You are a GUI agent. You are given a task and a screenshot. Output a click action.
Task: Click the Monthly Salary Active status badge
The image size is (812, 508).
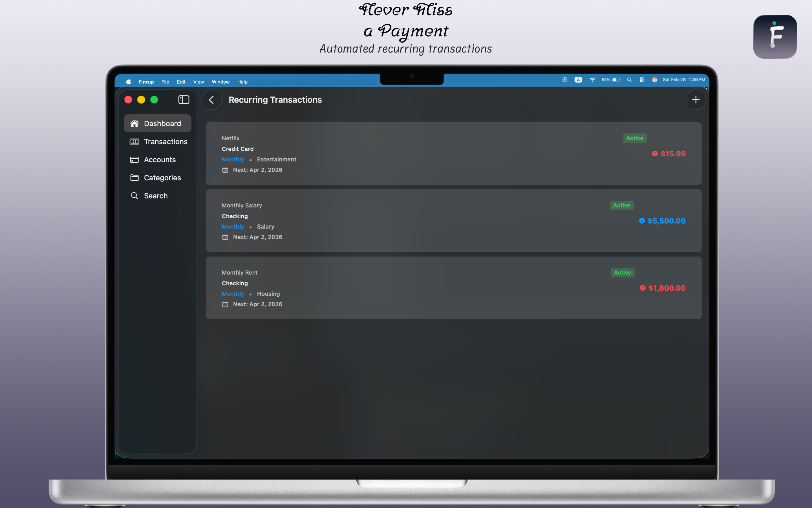(621, 205)
